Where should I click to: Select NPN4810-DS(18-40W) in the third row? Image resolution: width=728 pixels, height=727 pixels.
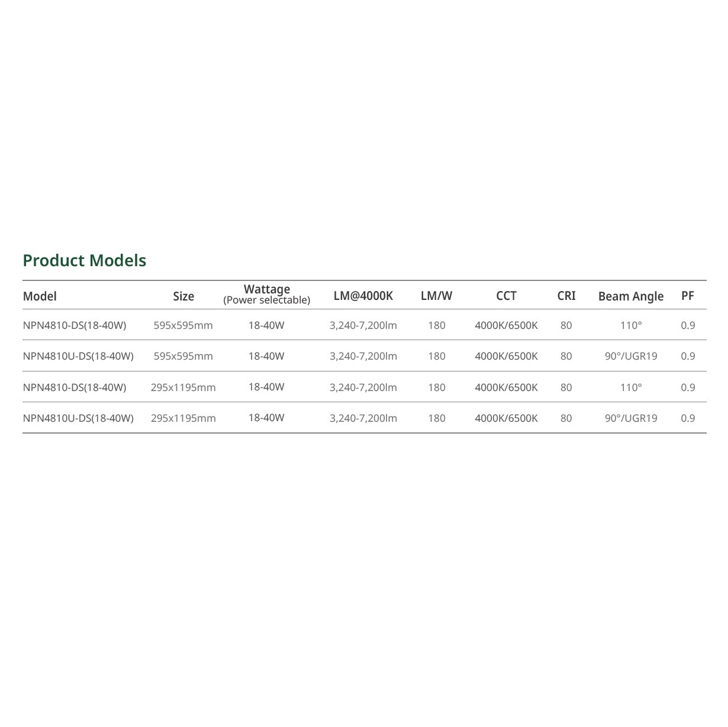pyautogui.click(x=75, y=387)
